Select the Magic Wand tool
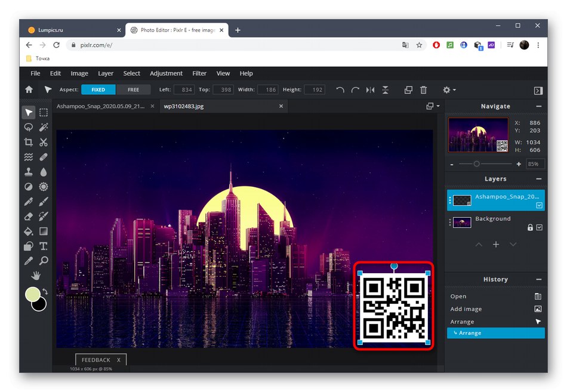The width and height of the screenshot is (567, 392). [44, 127]
